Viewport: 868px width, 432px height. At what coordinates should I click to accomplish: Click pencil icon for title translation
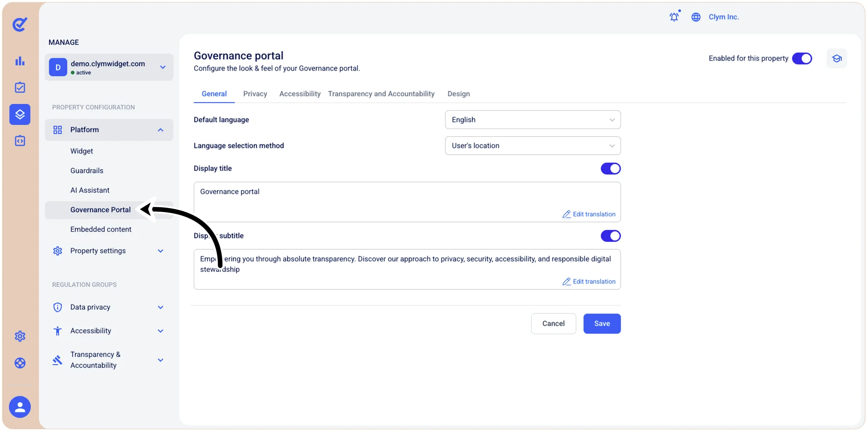point(566,214)
